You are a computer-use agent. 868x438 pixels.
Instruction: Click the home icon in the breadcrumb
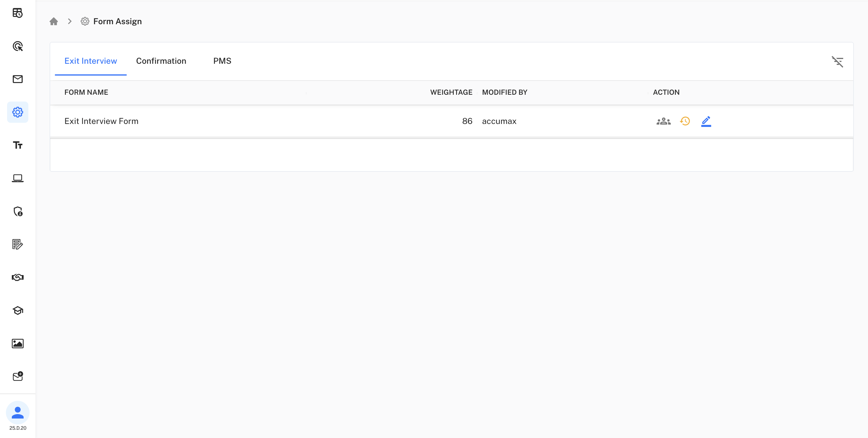pos(54,21)
